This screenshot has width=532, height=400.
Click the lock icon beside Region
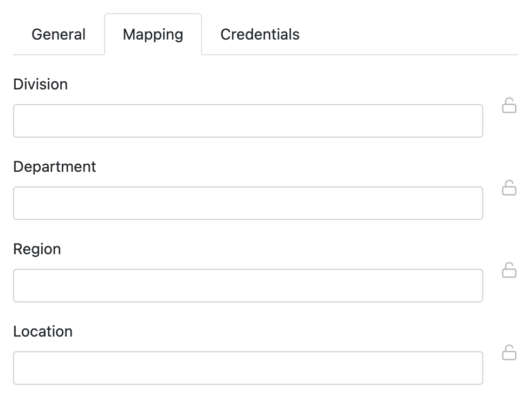click(x=509, y=270)
